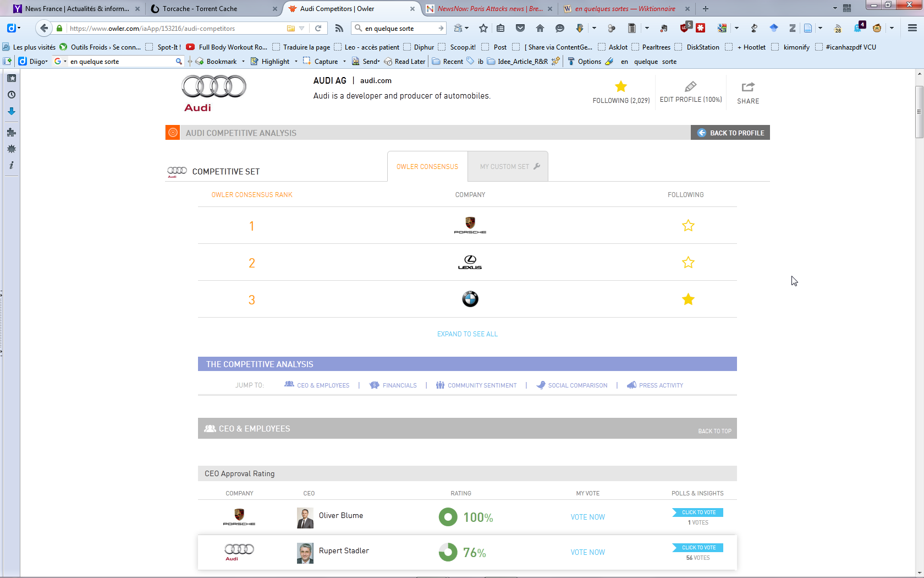Click VOTE NOW for Rupert Stadler
The height and width of the screenshot is (578, 924).
pyautogui.click(x=587, y=552)
